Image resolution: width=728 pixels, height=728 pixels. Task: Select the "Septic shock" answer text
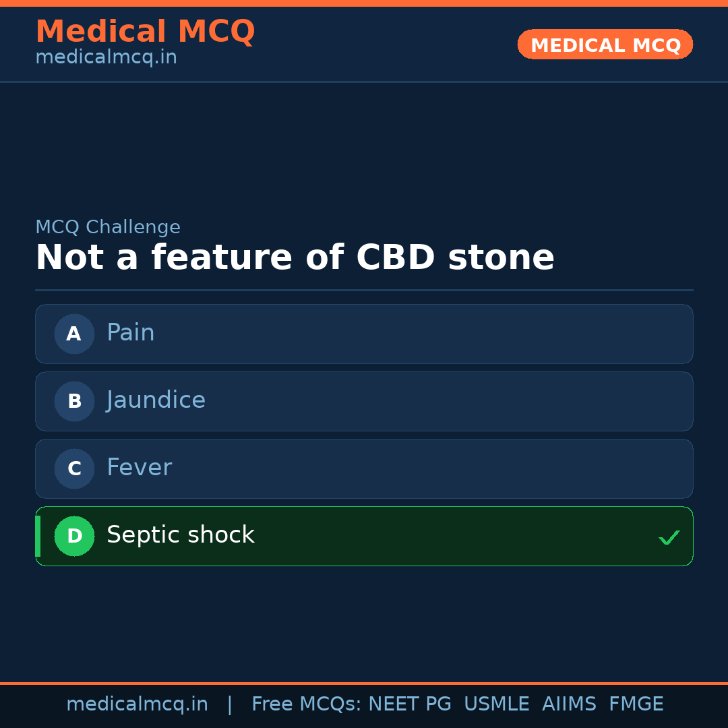click(181, 535)
